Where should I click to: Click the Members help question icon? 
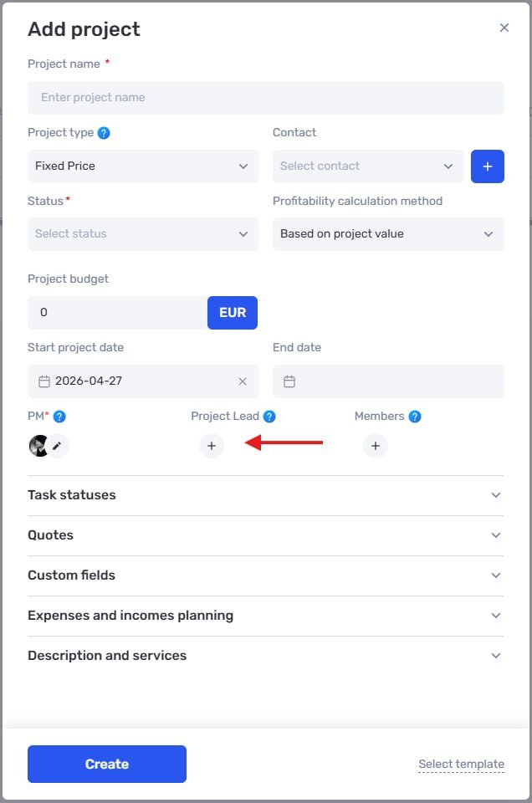(x=415, y=417)
